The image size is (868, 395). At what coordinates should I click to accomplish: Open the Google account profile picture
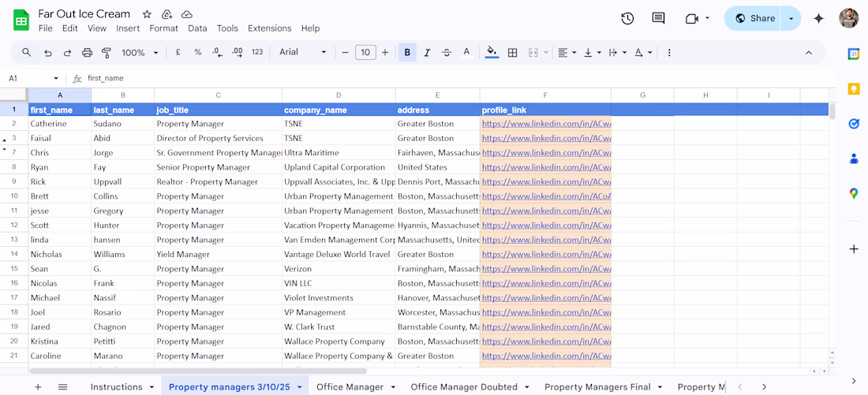848,18
